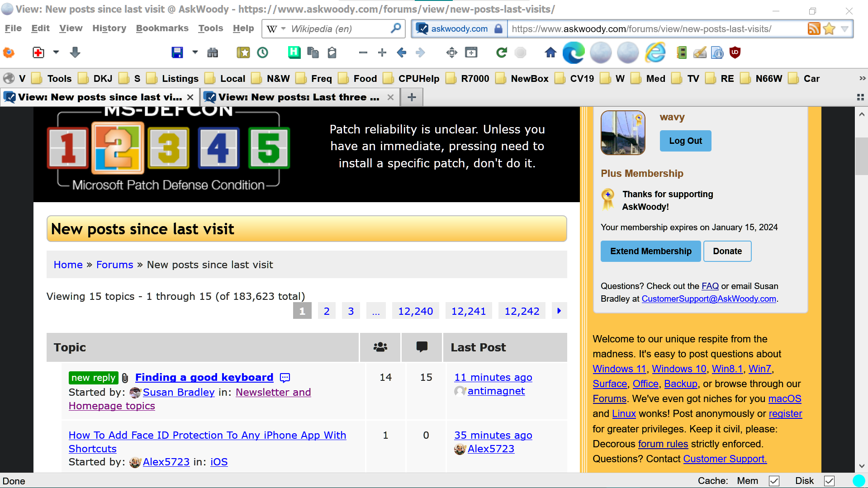Click the RSS feed icon in address bar
Image resolution: width=868 pixels, height=488 pixels.
pyautogui.click(x=813, y=29)
